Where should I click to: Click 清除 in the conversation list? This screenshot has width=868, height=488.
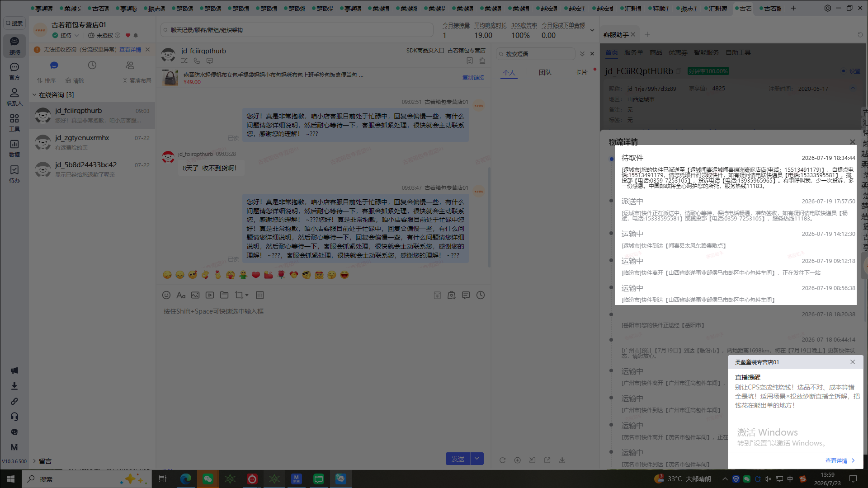click(75, 80)
